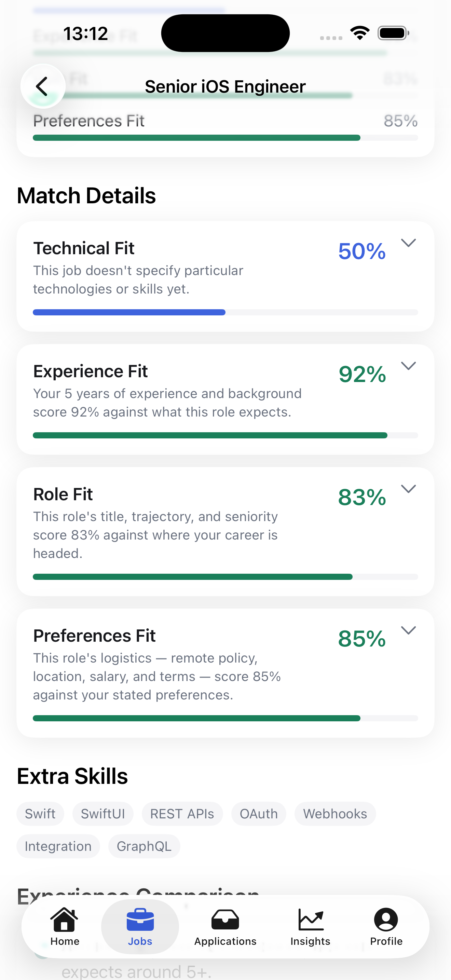Click the Technical Fit blue progress bar
Image resolution: width=451 pixels, height=980 pixels.
[x=129, y=312]
